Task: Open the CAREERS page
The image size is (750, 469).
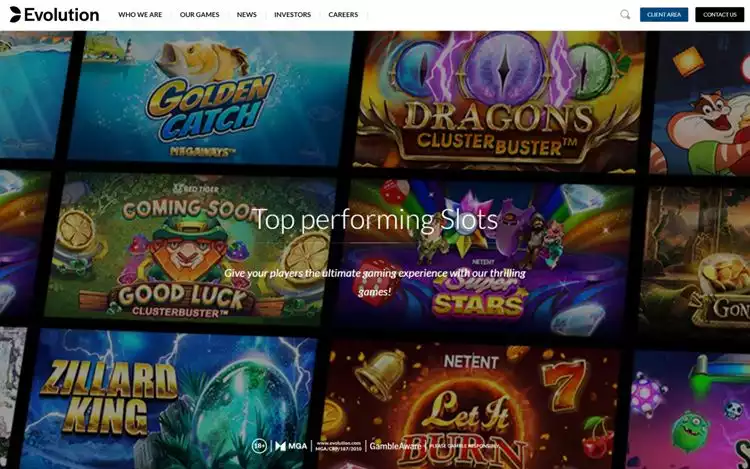Action: [x=343, y=15]
